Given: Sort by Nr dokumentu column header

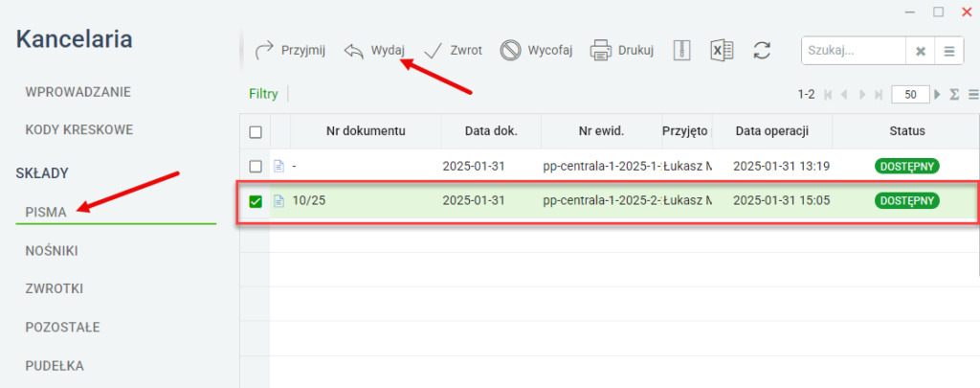Looking at the screenshot, I should 366,131.
